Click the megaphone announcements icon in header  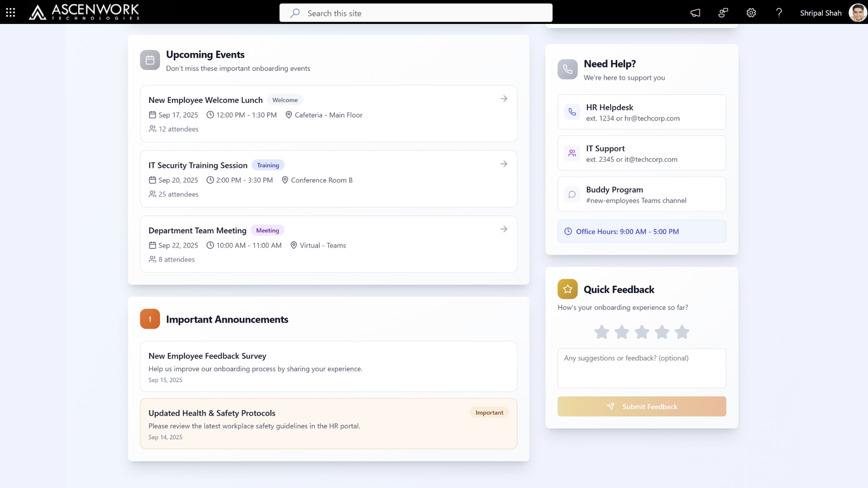695,13
